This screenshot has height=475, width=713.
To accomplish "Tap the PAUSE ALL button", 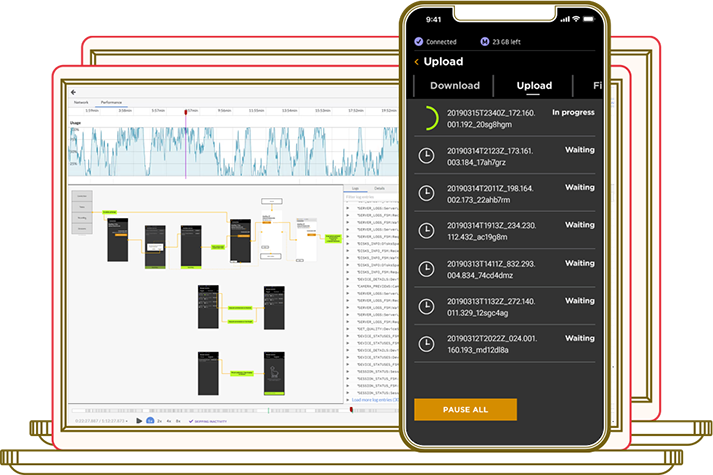I will [465, 409].
